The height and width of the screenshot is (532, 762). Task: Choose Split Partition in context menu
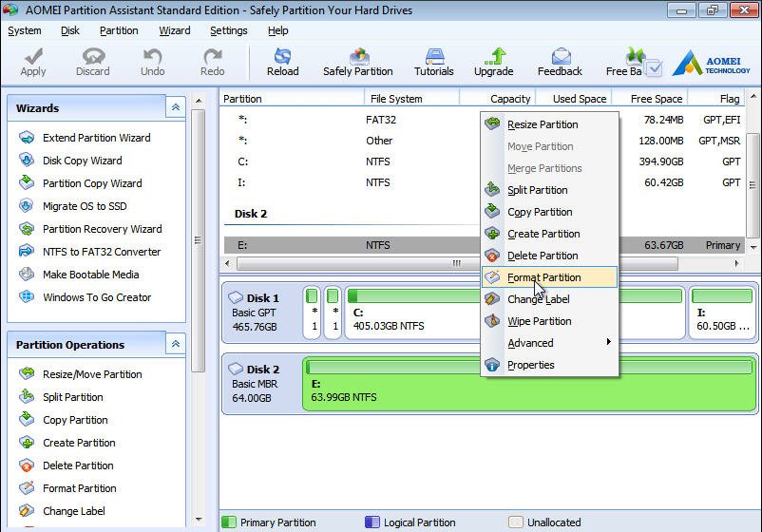[549, 190]
